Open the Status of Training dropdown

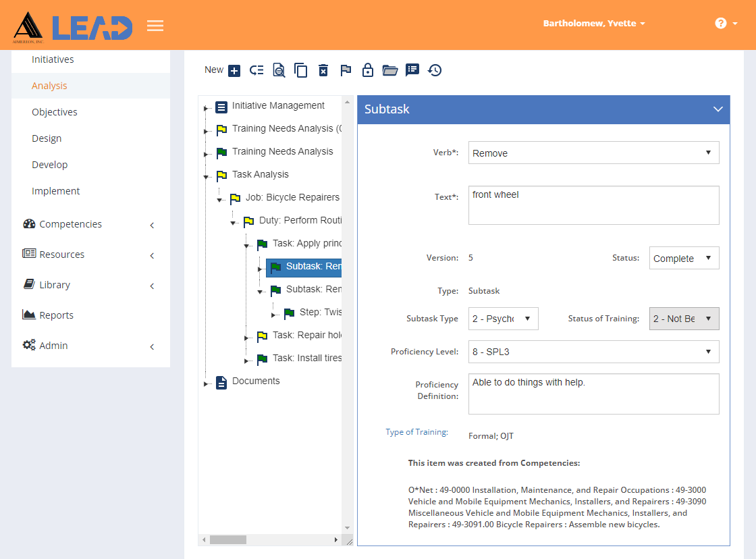[684, 319]
